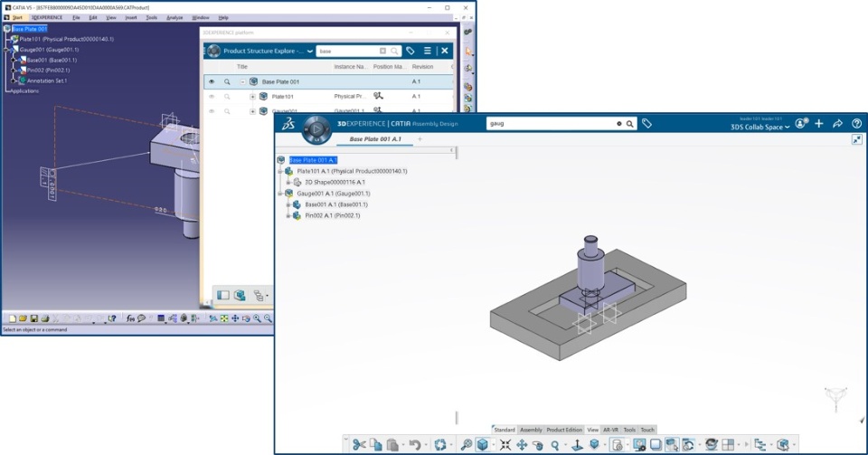Expand Base001 A.1 node in 3DEXPERIENCE tree
868x455 pixels.
click(288, 204)
